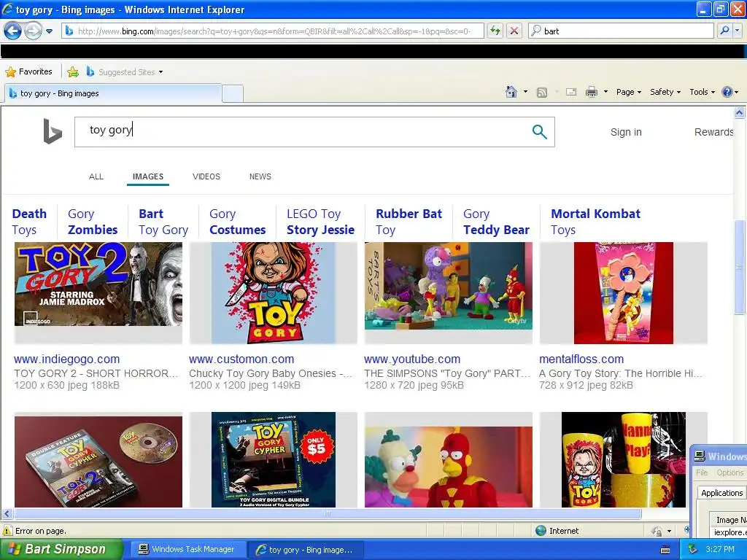
Task: Click the www.youtube.com link
Action: coord(412,359)
